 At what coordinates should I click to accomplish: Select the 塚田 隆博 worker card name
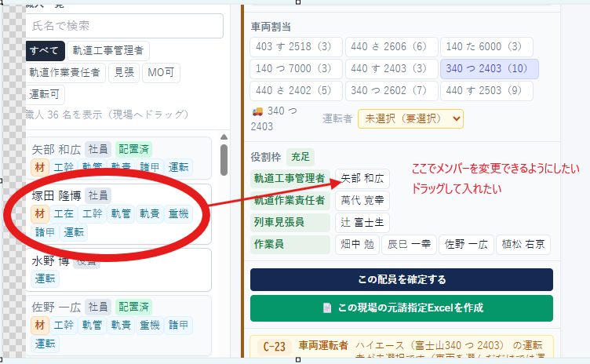tap(56, 196)
